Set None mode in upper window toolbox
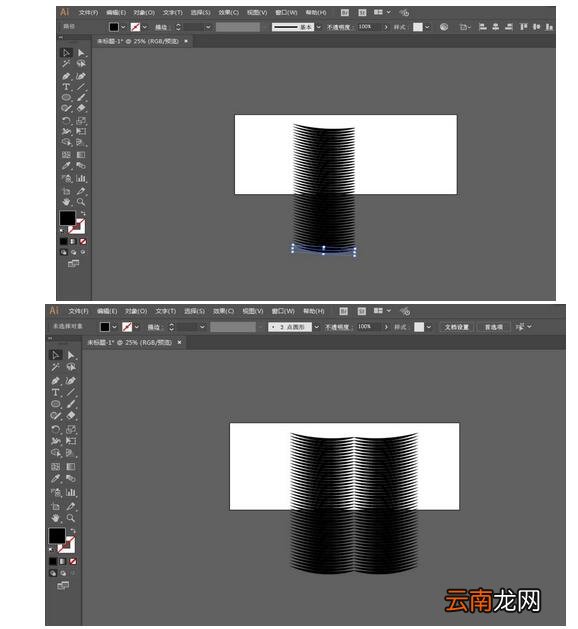The image size is (578, 629). (x=83, y=241)
